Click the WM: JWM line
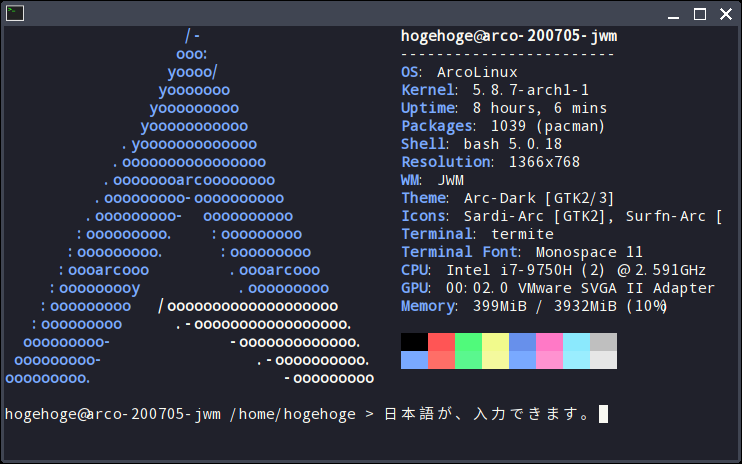Viewport: 742px width, 464px height. click(x=432, y=180)
